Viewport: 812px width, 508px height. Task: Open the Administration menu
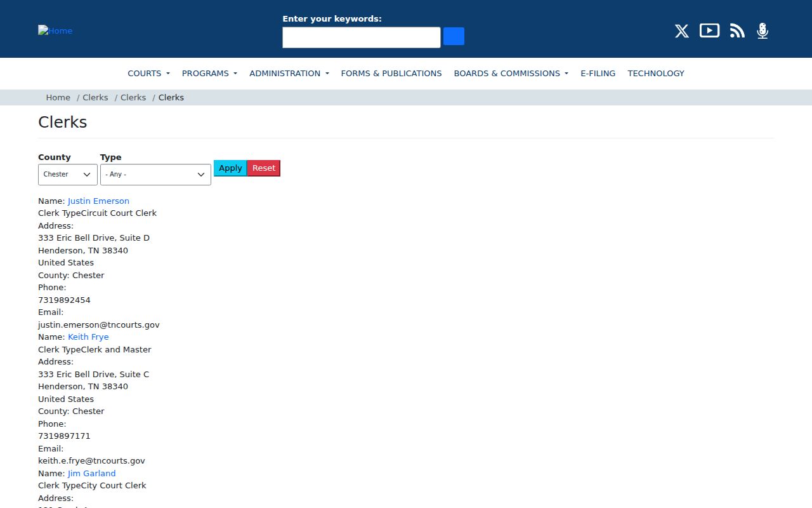coord(289,73)
